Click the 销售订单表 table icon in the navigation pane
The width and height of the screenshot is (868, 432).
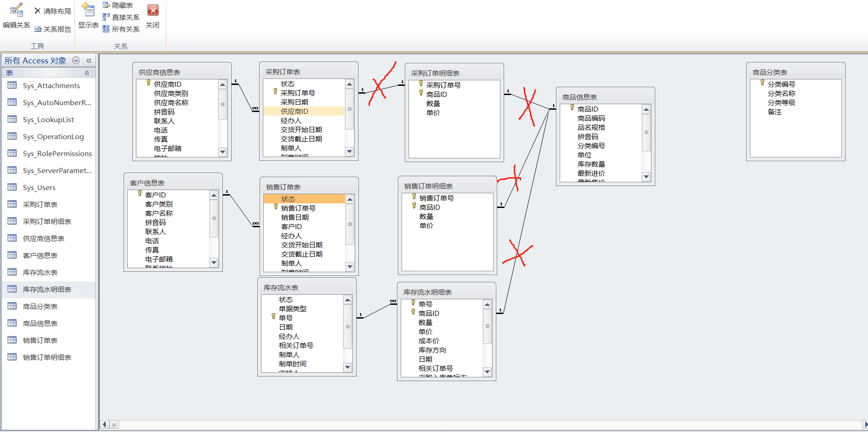click(x=12, y=340)
